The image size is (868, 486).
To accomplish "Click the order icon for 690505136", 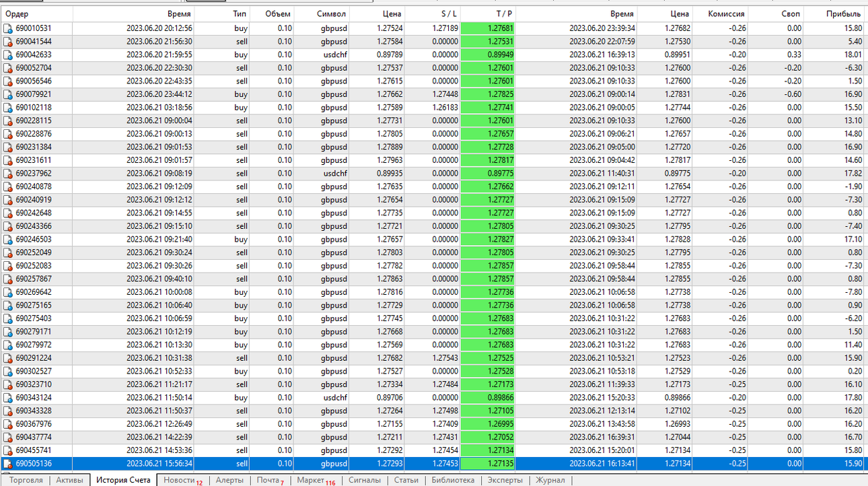I will click(8, 464).
